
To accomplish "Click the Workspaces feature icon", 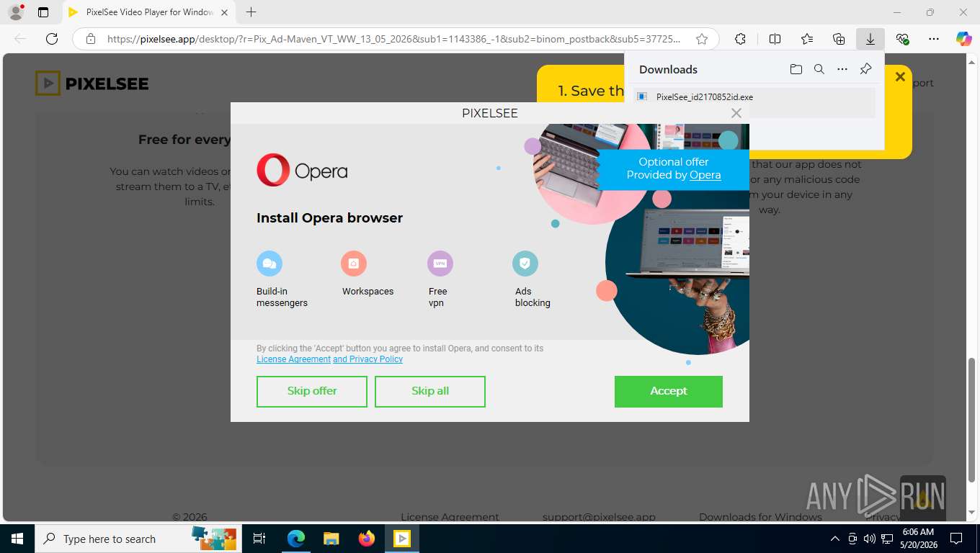I will 354,264.
